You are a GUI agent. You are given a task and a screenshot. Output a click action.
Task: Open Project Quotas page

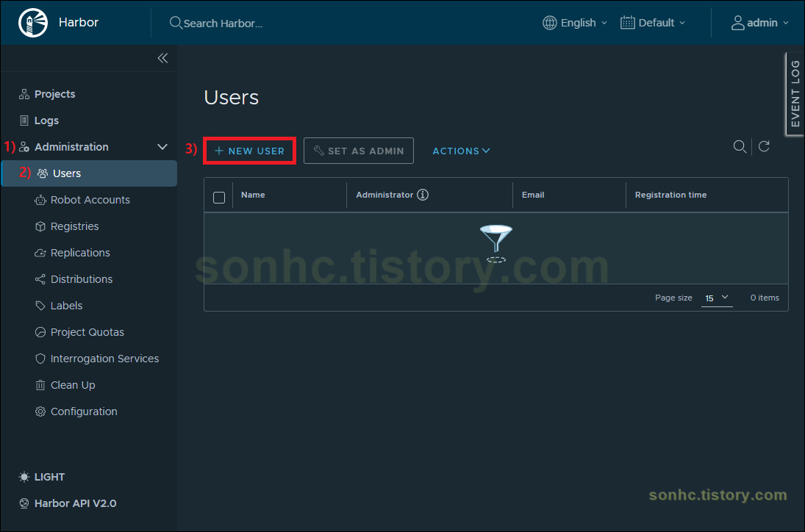pos(87,332)
